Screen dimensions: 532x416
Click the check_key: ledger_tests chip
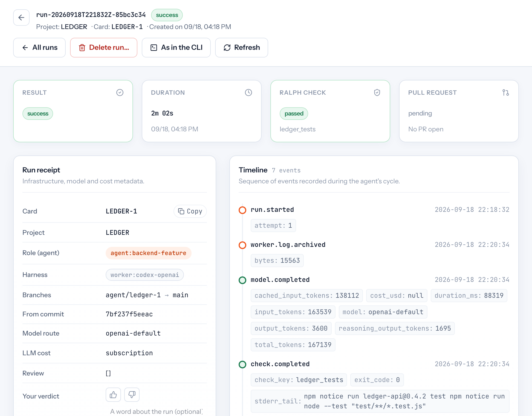299,380
